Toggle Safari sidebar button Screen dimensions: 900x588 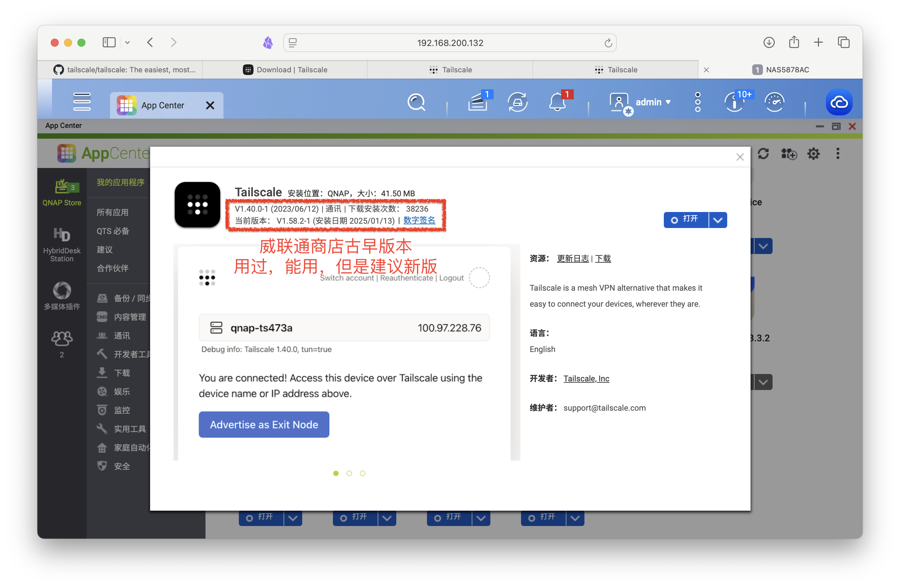click(x=109, y=42)
